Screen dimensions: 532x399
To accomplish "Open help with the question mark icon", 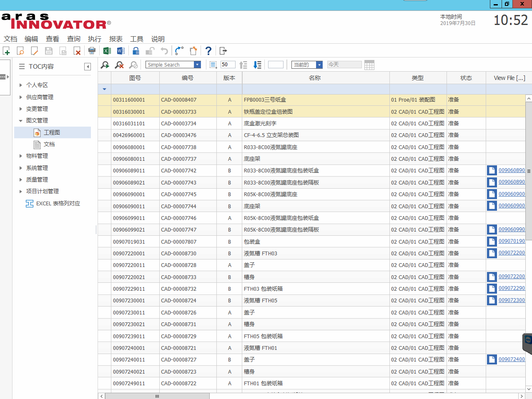I will click(x=208, y=51).
